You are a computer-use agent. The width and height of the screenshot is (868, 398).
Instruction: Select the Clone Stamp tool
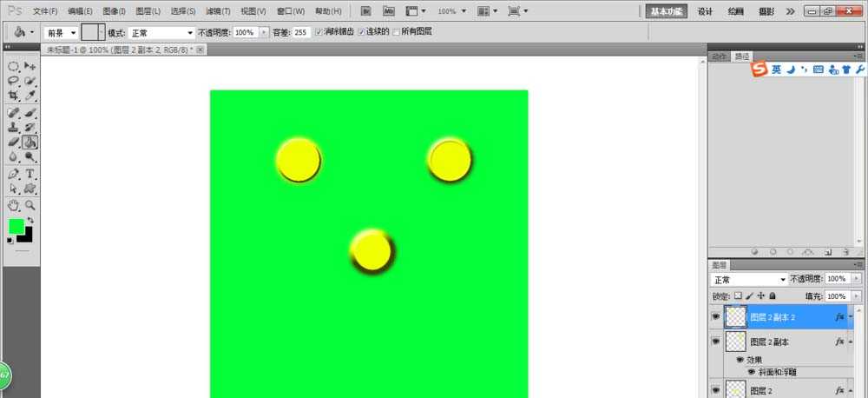pos(13,127)
